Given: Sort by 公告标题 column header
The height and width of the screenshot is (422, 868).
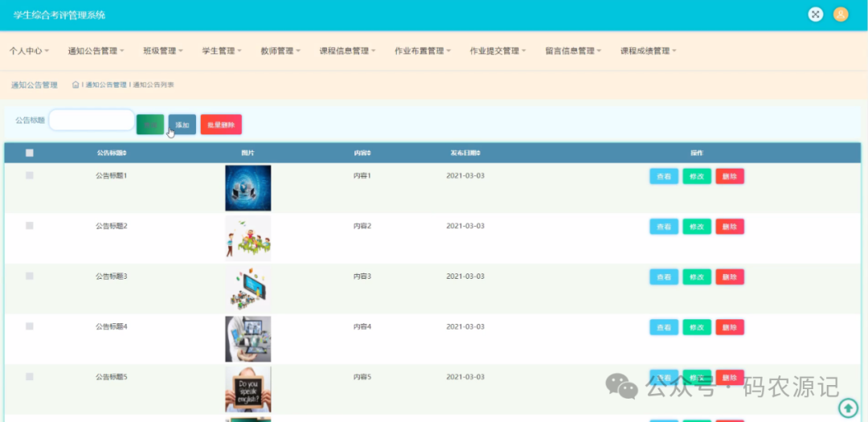Looking at the screenshot, I should (x=111, y=153).
